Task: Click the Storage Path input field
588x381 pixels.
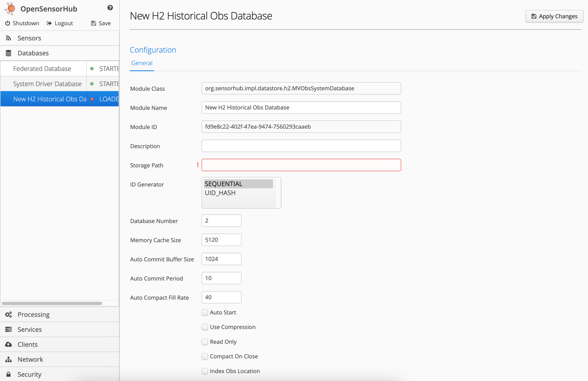Action: point(301,165)
